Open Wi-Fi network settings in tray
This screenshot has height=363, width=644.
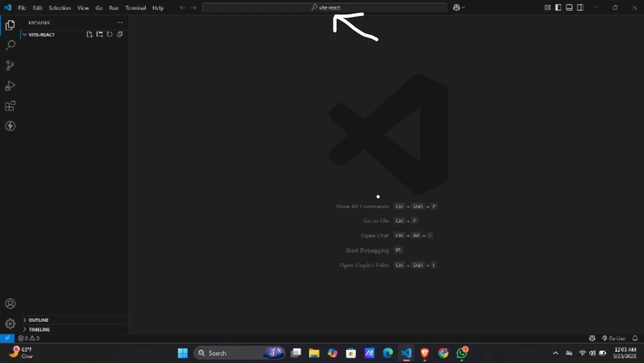(582, 353)
